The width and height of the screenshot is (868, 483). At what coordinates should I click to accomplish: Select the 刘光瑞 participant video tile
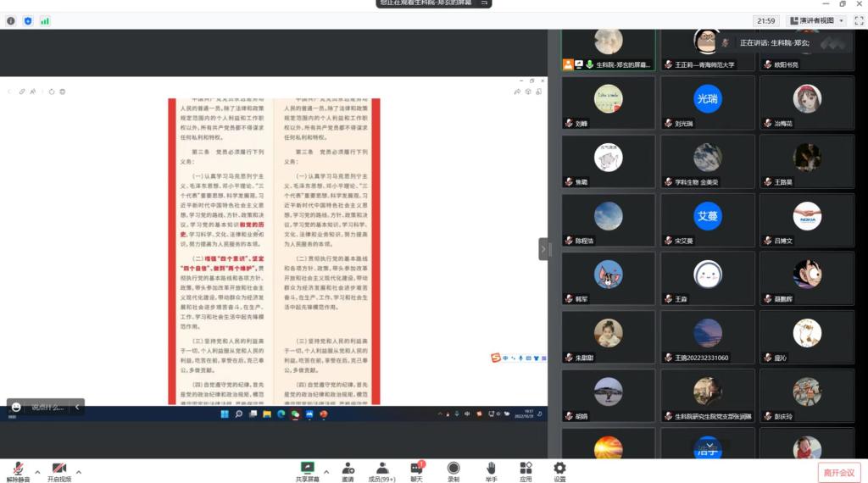[708, 104]
